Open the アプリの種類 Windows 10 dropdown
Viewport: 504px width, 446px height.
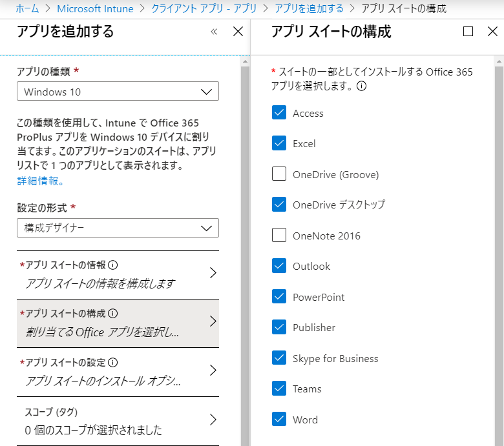(x=118, y=91)
